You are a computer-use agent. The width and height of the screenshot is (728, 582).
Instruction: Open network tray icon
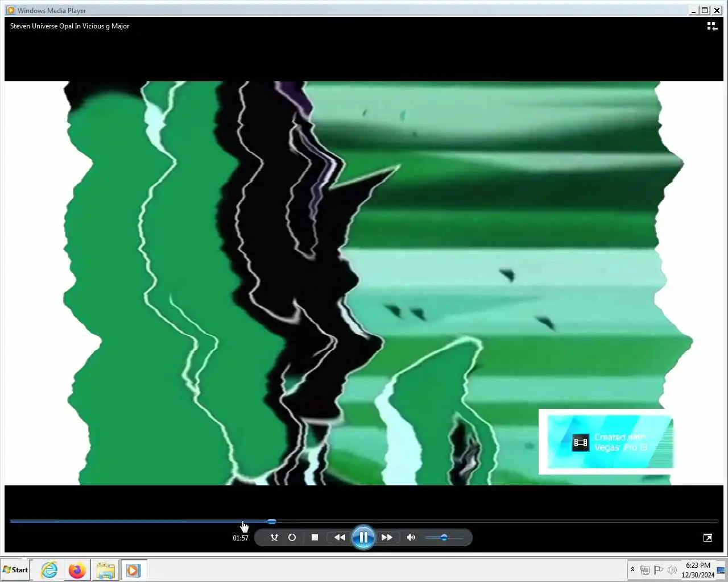pyautogui.click(x=645, y=569)
